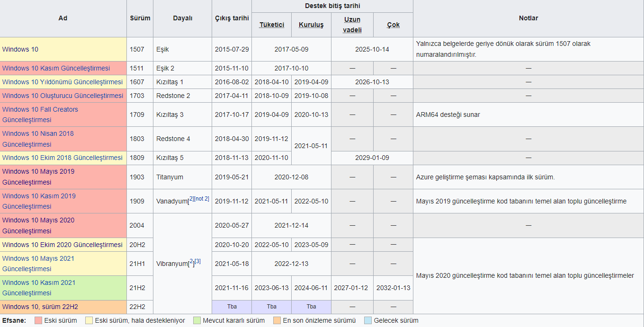Follow Windows 10 Mayıs 2021 Güncelleştirmesi link
644x327 pixels.
pyautogui.click(x=38, y=264)
